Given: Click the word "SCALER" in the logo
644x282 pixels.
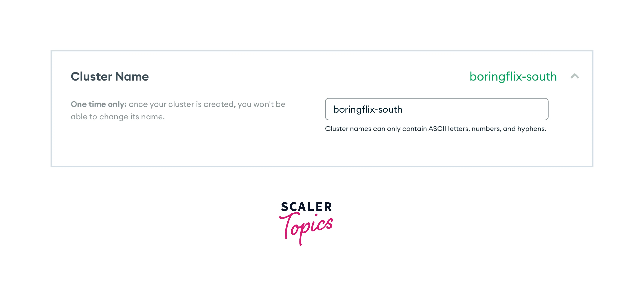Looking at the screenshot, I should pos(306,207).
